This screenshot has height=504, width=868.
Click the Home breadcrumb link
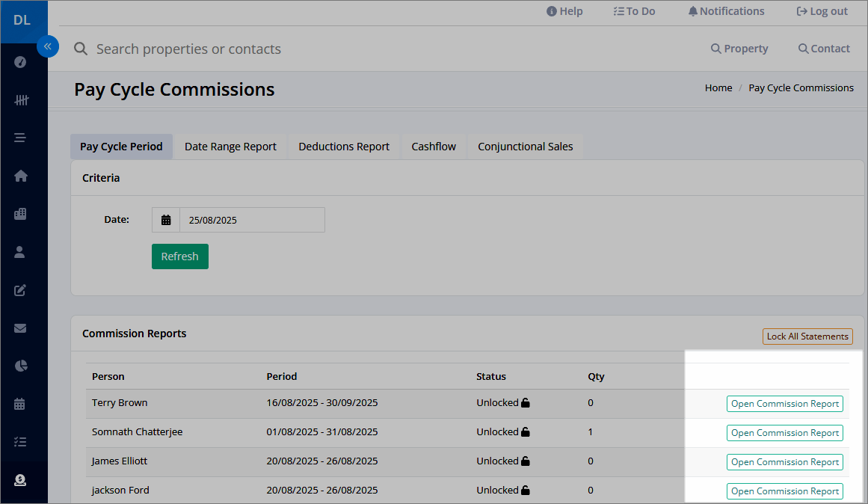click(718, 88)
